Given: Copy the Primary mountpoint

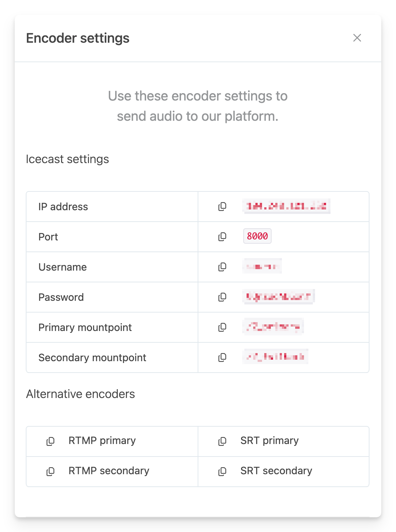Looking at the screenshot, I should (x=222, y=327).
